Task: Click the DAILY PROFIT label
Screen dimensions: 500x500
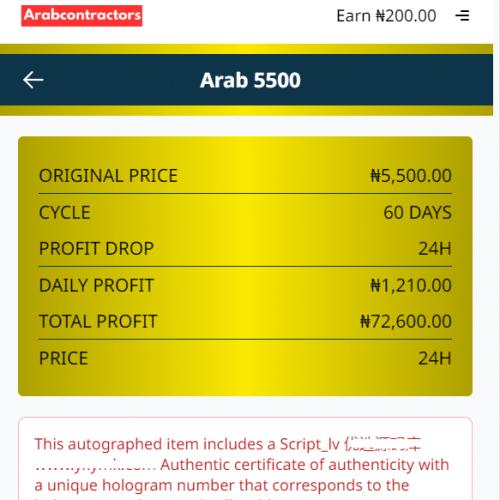Action: (x=96, y=286)
